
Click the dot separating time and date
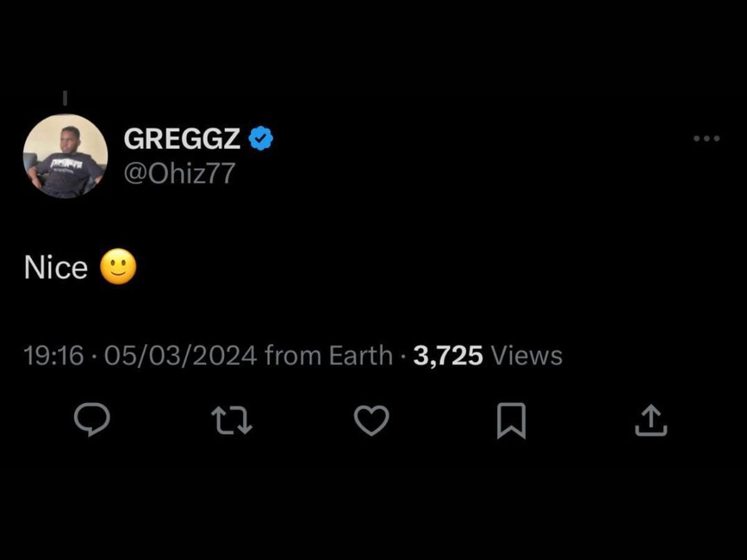[94, 357]
